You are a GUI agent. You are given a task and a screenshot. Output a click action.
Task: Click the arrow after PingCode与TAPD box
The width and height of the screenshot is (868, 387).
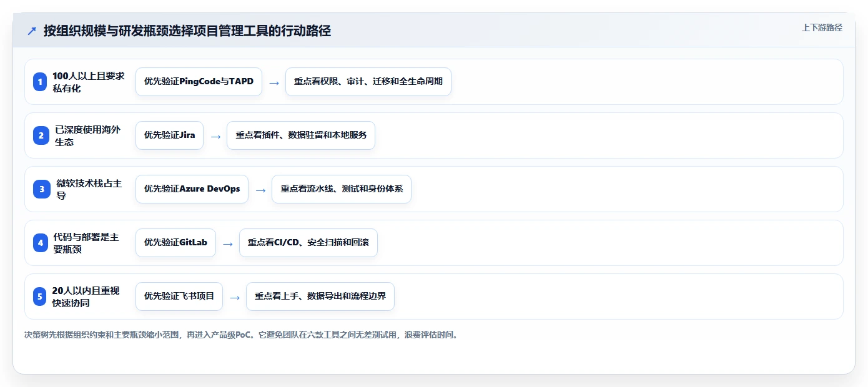[274, 82]
